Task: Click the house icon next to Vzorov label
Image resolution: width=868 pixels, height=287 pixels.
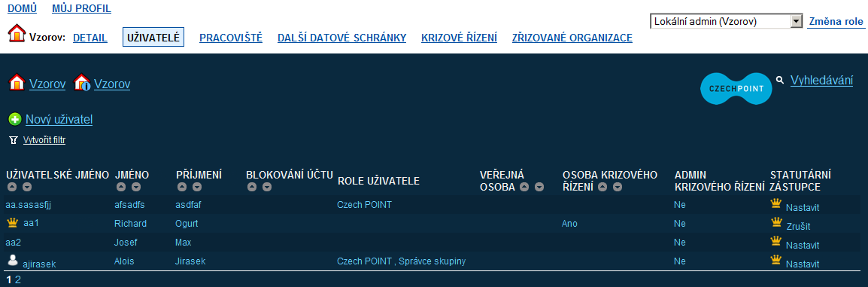Action: pos(17,34)
